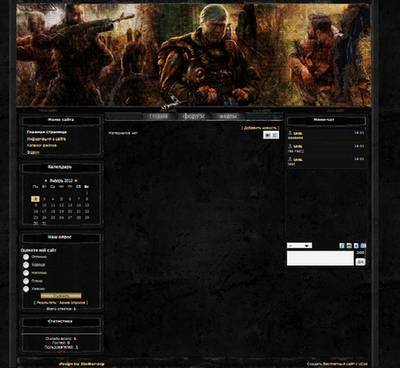Viewport: 400px width, 368px height.
Task: Click the 'Добавить новость' link
Action: (260, 128)
